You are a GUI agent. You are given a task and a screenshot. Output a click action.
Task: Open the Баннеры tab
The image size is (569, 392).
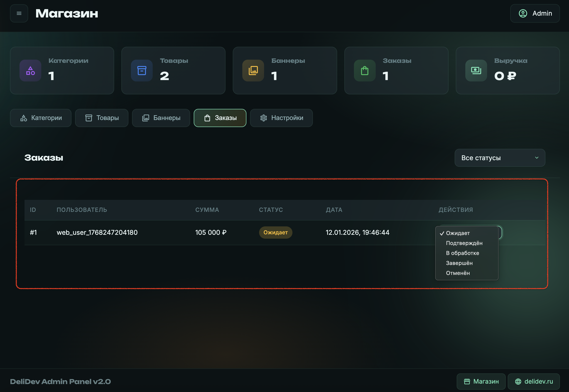point(161,118)
